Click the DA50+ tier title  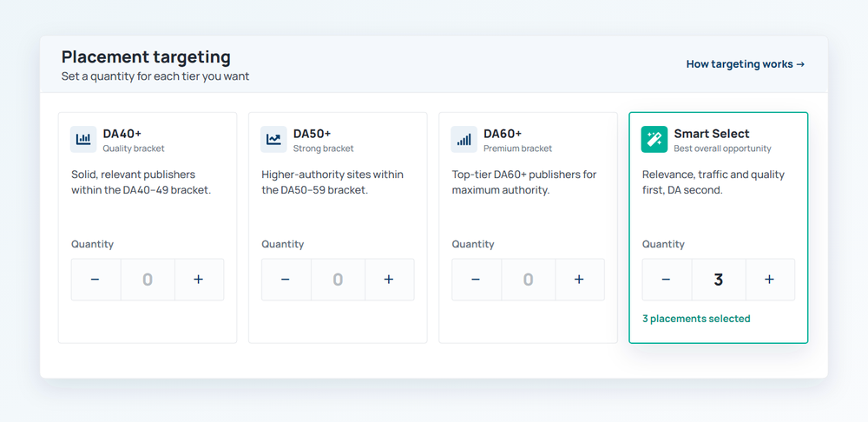click(312, 134)
